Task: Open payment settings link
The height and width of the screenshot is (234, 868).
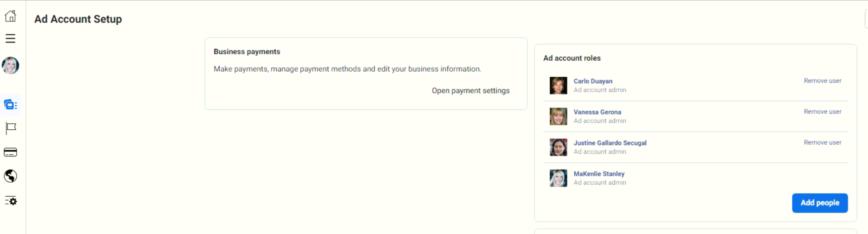Action: [x=470, y=91]
